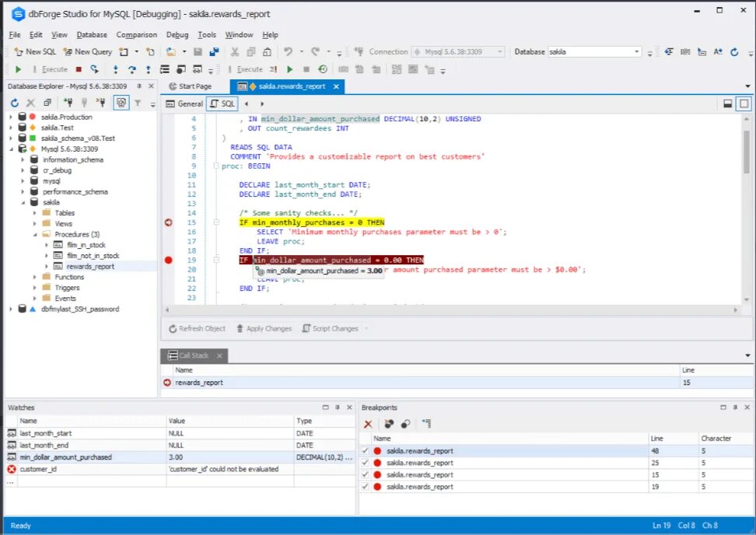756x535 pixels.
Task: Open the Database menu
Action: [92, 35]
